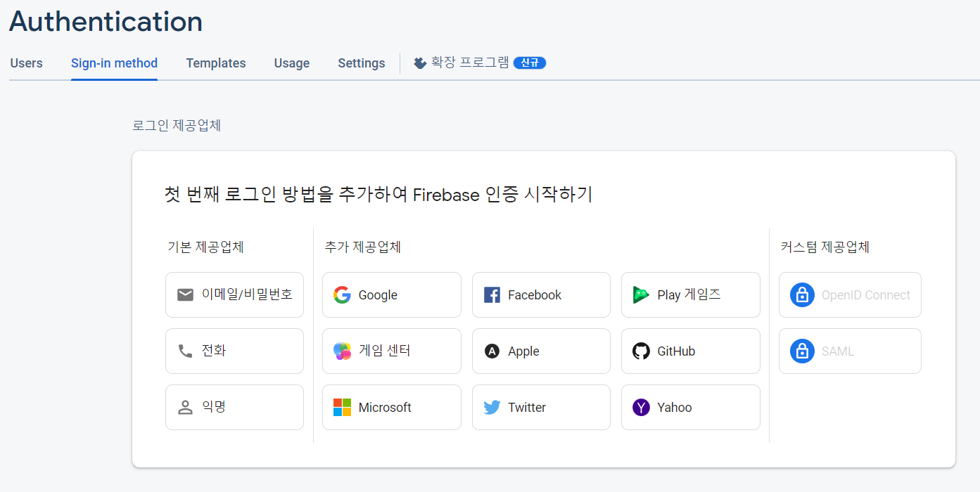
Task: Click the 커스텀 제공업체 column heading
Action: (x=825, y=247)
